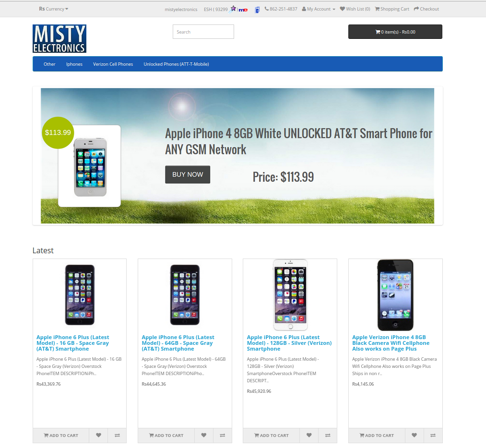486x448 pixels.
Task: Select Verizon Cell Phones menu item
Action: click(x=113, y=64)
